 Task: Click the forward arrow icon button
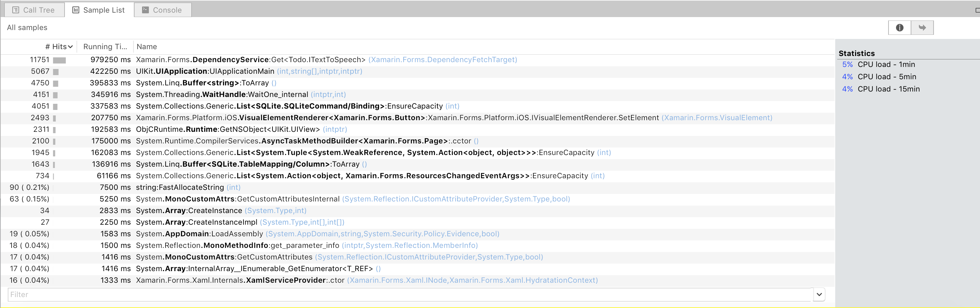[x=922, y=28]
